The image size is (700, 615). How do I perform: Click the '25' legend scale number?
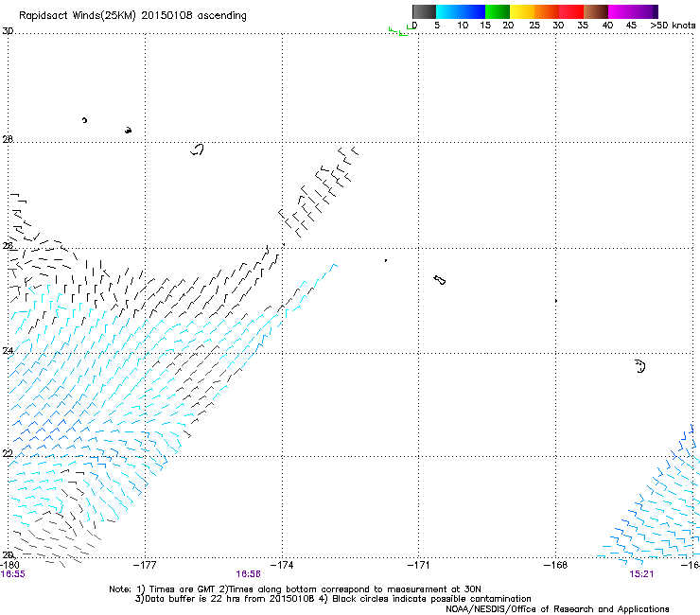pyautogui.click(x=534, y=26)
